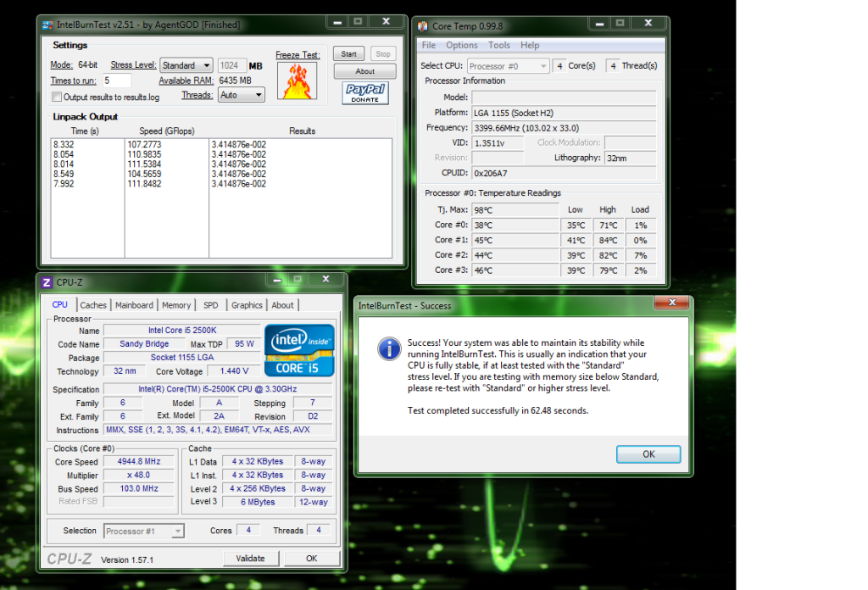Open the Tools menu in Core Temp
Screen dimensions: 868x590
coord(498,46)
